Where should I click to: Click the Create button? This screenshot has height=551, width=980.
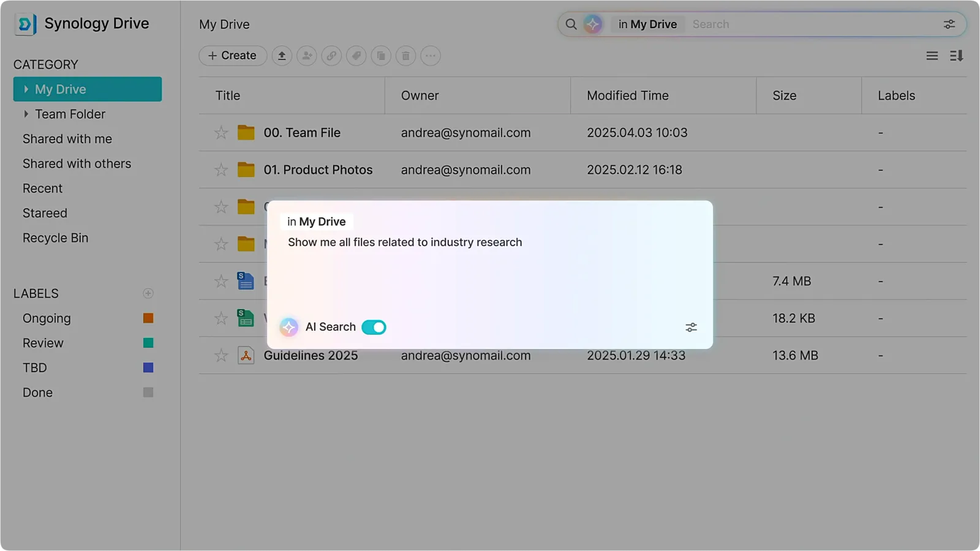coord(232,56)
